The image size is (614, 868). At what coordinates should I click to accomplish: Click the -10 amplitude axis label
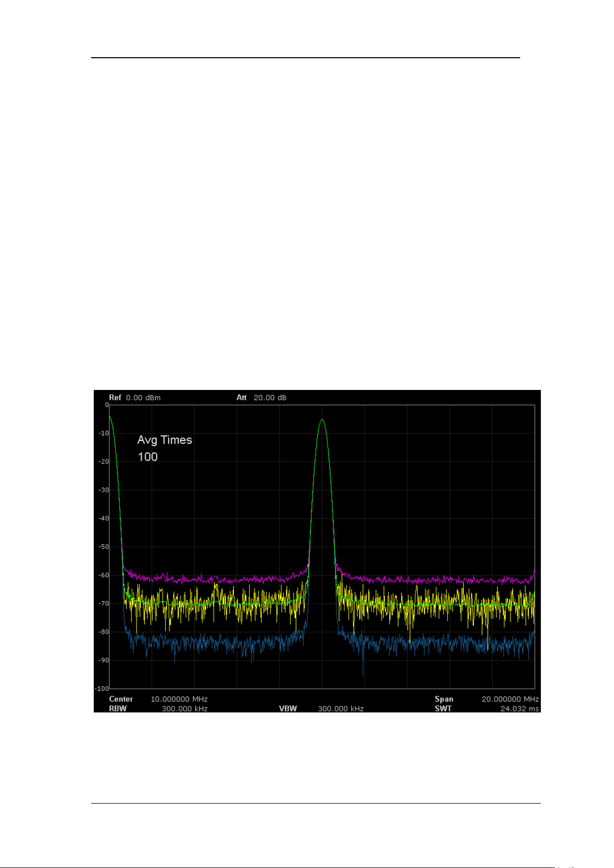pos(104,433)
